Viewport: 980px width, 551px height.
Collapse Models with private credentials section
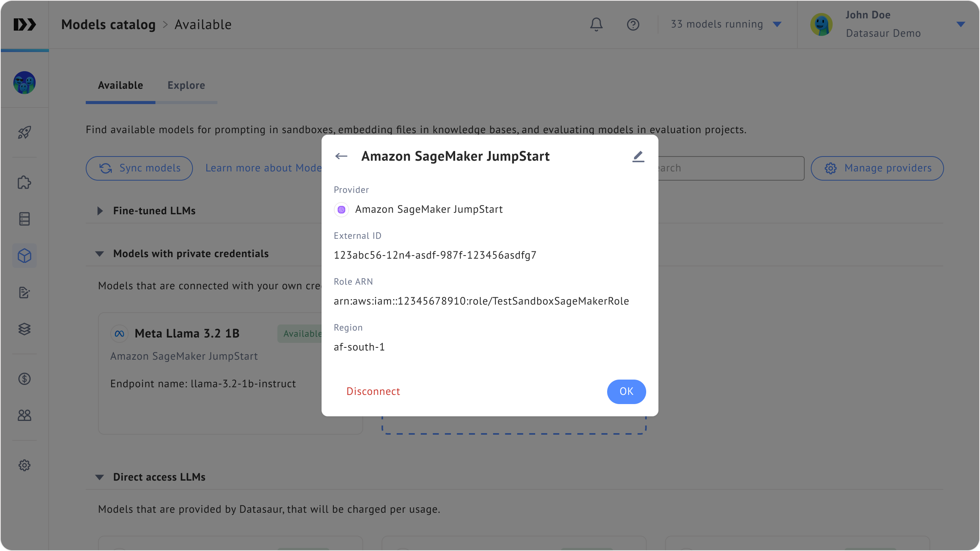pyautogui.click(x=100, y=254)
